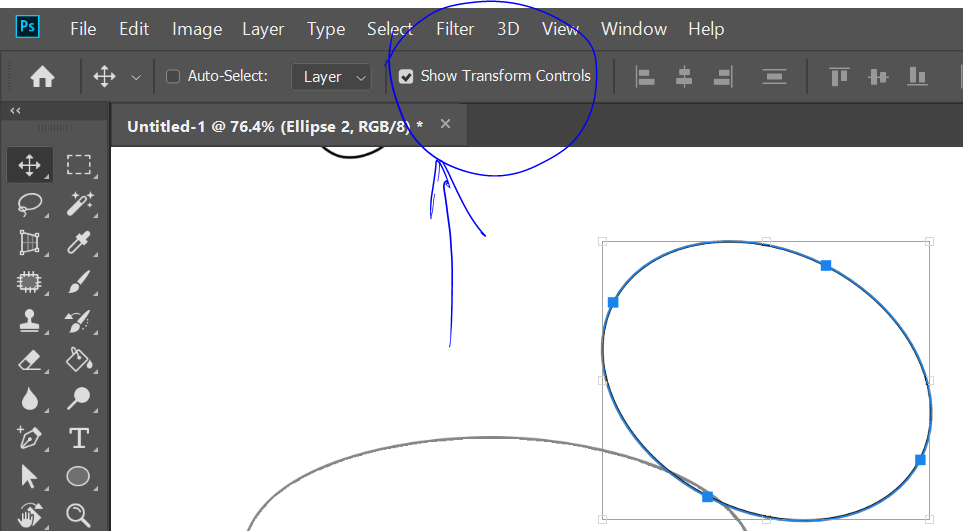963x531 pixels.
Task: Select the Move tool in the toolbox
Action: click(x=29, y=165)
